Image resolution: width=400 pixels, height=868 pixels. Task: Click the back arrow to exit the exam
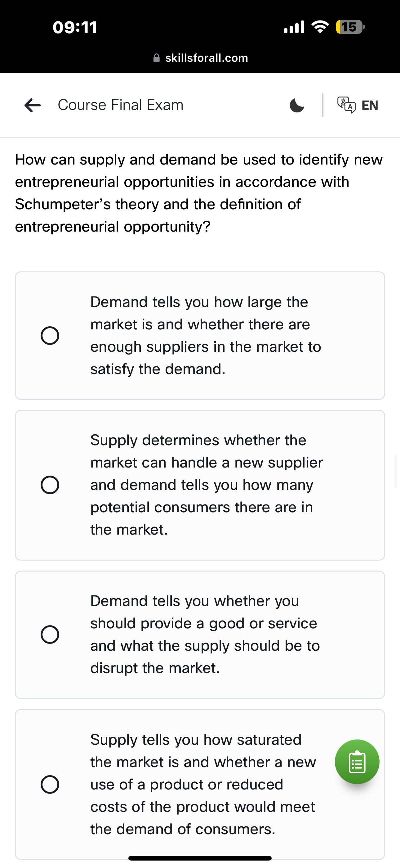pos(32,105)
